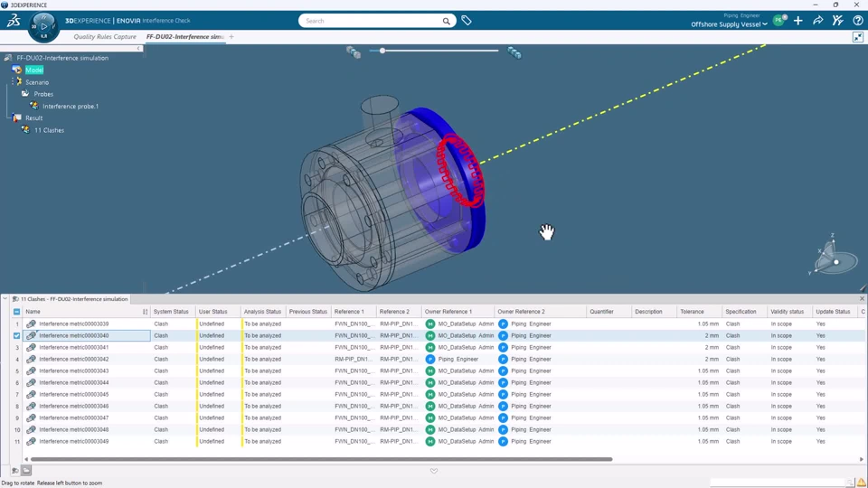Click the warning icon in status bar
868x488 pixels.
(862, 483)
